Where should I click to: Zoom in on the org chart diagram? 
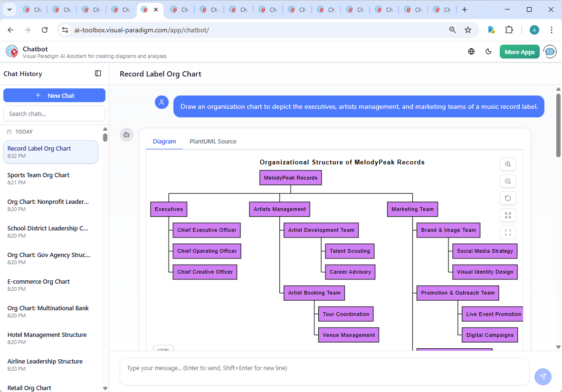point(508,164)
